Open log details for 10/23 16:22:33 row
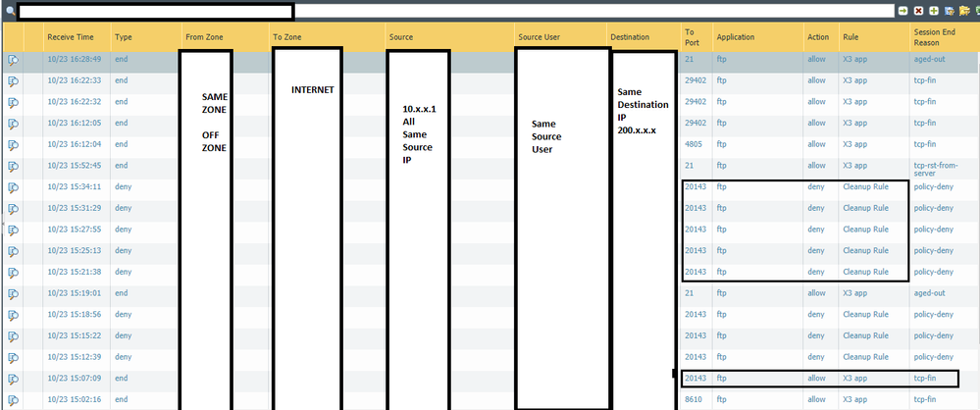This screenshot has height=410, width=980. [x=13, y=80]
